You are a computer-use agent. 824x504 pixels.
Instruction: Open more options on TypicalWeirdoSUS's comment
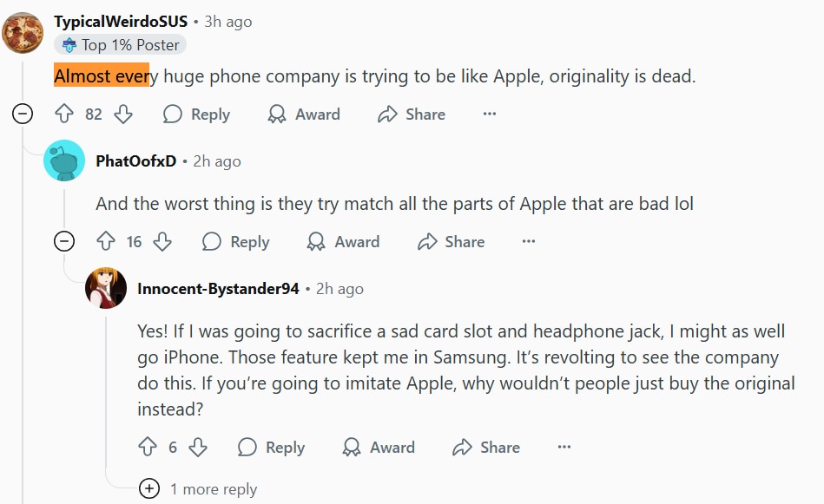(490, 114)
